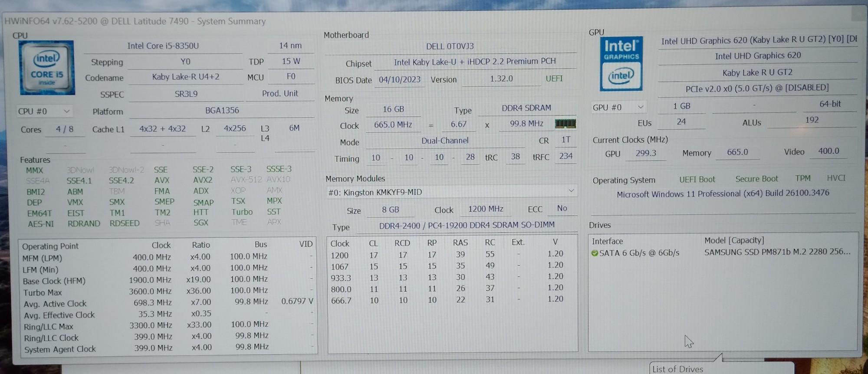Click the SGX feature label
Screen dimensions: 868x374
pos(201,223)
